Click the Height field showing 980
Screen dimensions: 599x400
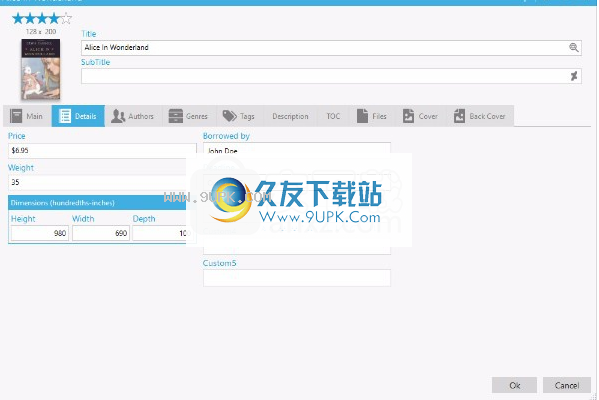pos(40,233)
